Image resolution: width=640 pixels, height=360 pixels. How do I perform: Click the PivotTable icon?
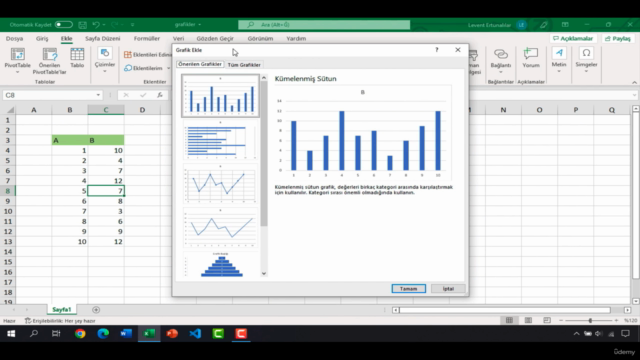click(18, 55)
